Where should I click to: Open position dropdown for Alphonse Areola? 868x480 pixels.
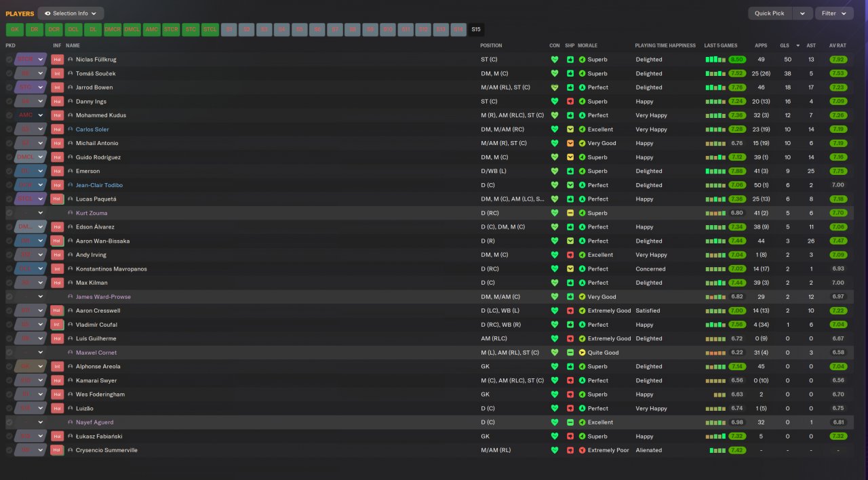tap(31, 367)
